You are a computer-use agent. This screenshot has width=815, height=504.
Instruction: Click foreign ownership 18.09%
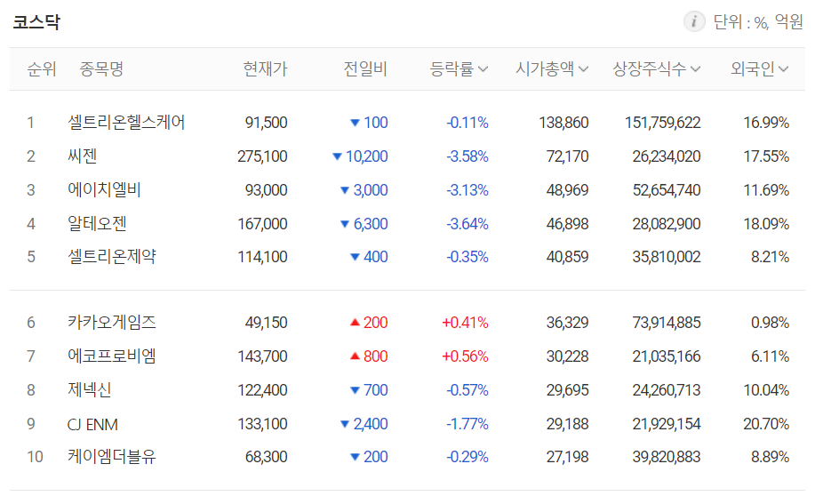pyautogui.click(x=767, y=224)
